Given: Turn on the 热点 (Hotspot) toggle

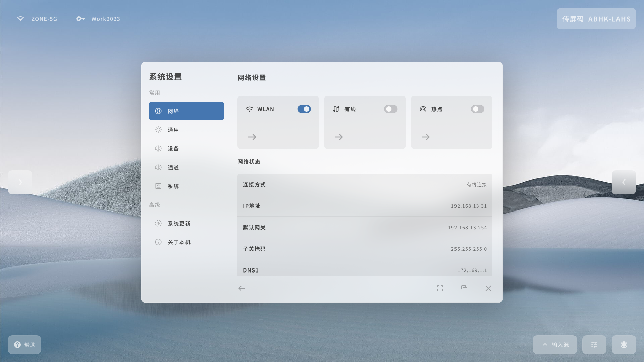Looking at the screenshot, I should [x=478, y=109].
